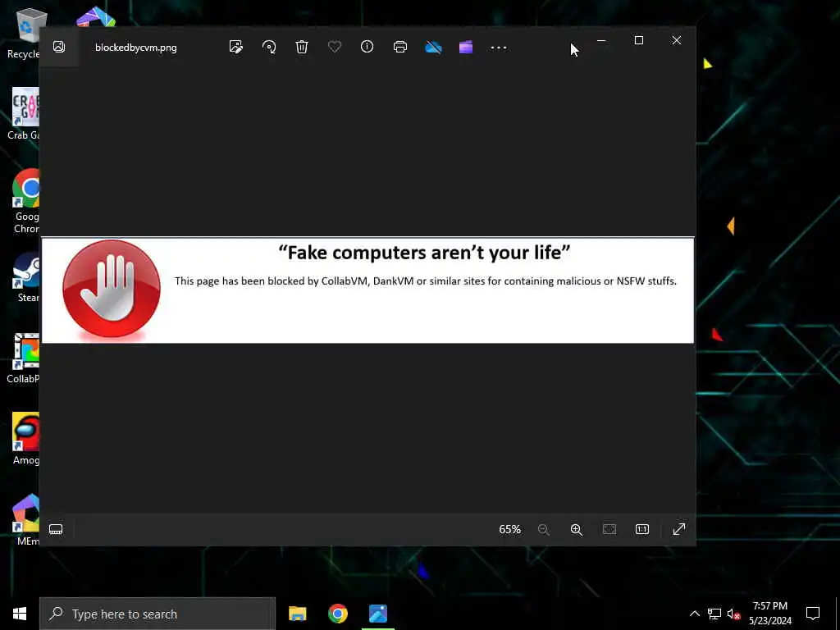Click the fit to window icon
This screenshot has height=630, width=840.
[609, 529]
